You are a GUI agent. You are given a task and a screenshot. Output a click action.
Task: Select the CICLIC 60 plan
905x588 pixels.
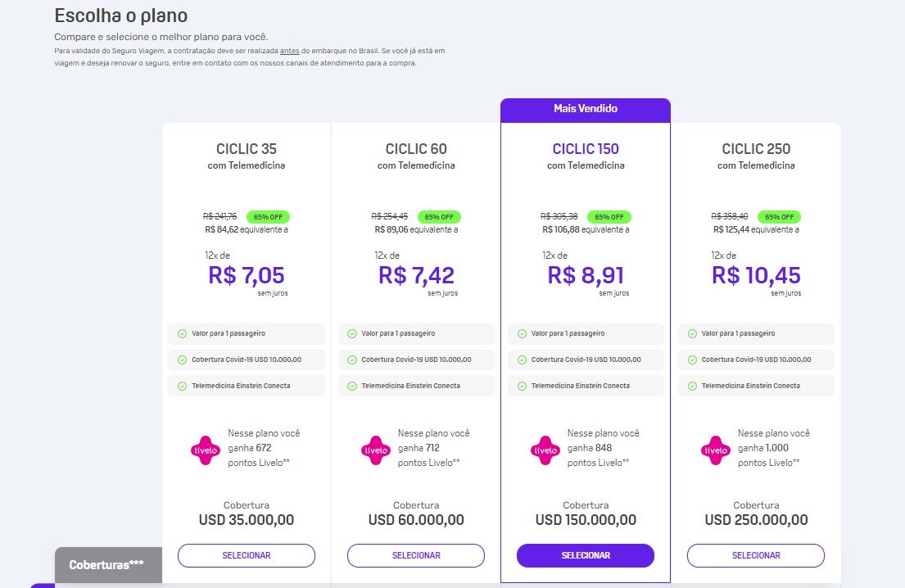(x=416, y=555)
